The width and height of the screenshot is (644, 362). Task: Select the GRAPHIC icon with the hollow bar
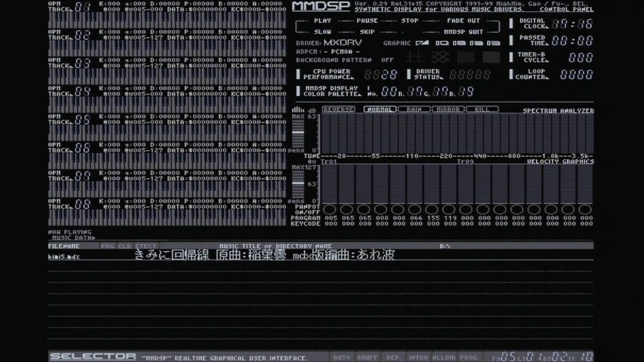442,43
